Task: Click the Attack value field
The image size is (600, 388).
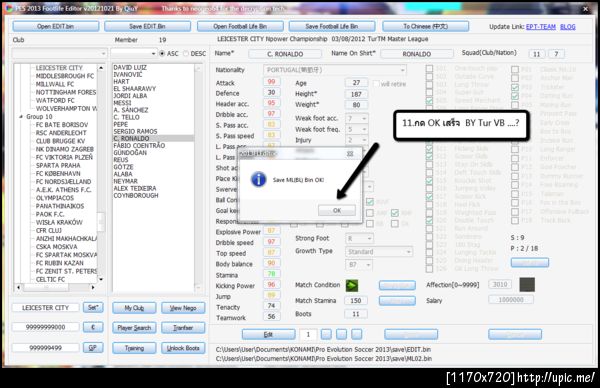Action: pos(271,82)
